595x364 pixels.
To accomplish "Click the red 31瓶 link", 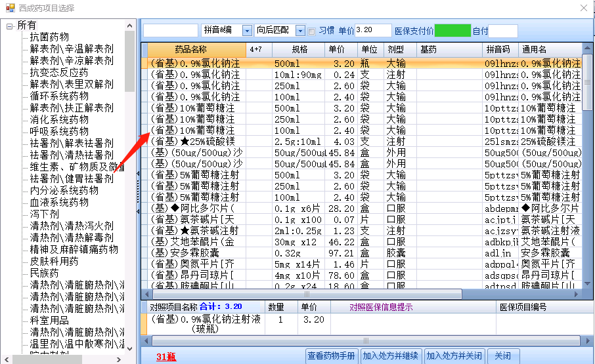I will (x=166, y=357).
